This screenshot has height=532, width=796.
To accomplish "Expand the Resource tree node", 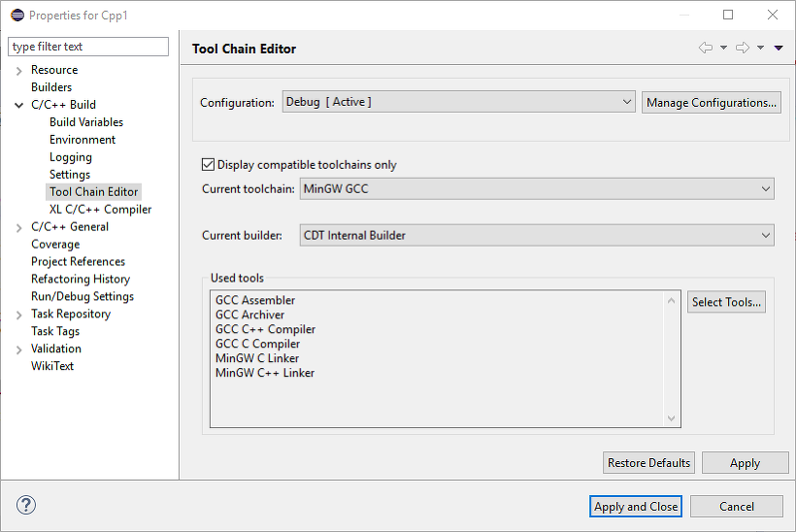I will [18, 71].
